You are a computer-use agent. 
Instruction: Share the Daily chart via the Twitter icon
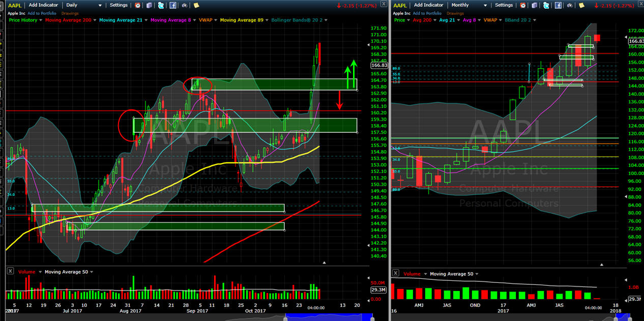point(161,5)
